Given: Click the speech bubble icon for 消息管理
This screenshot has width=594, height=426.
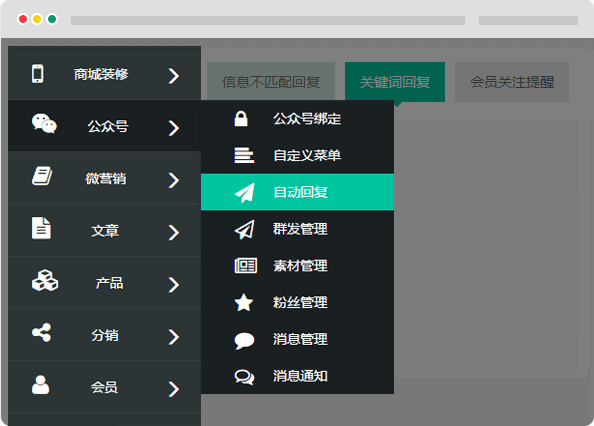Looking at the screenshot, I should click(x=244, y=340).
